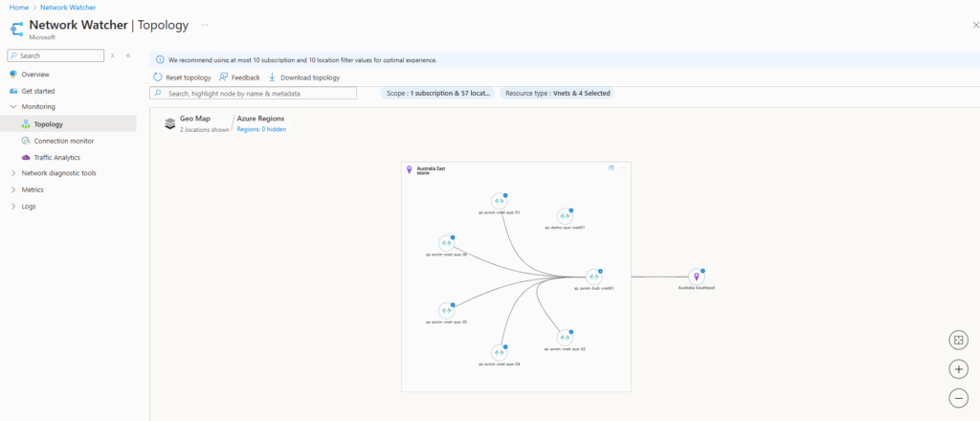Select the az-avnm-vnet-aue-04 node
Screen dimensions: 980x421
tap(499, 352)
